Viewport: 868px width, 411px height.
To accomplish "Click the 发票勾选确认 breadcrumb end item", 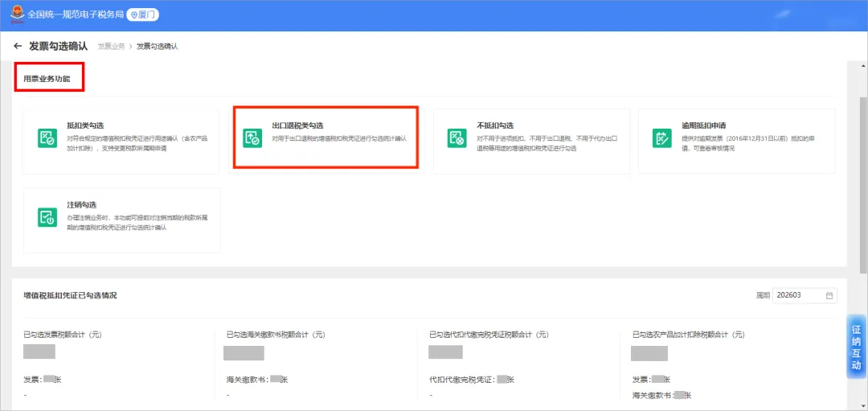I will point(158,47).
